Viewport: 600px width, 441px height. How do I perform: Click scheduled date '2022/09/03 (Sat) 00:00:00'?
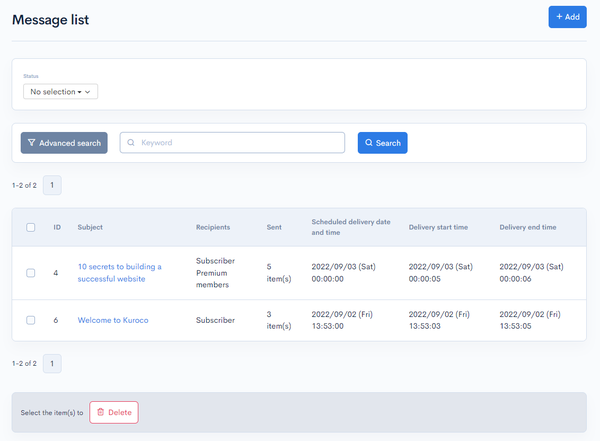[x=344, y=273]
